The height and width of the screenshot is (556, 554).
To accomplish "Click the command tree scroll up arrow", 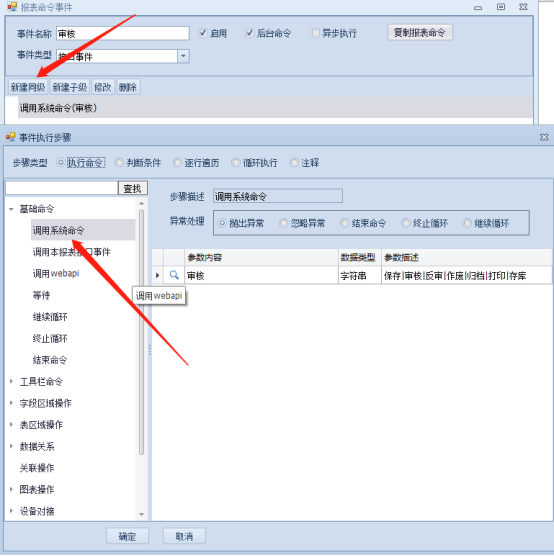I will tap(141, 203).
